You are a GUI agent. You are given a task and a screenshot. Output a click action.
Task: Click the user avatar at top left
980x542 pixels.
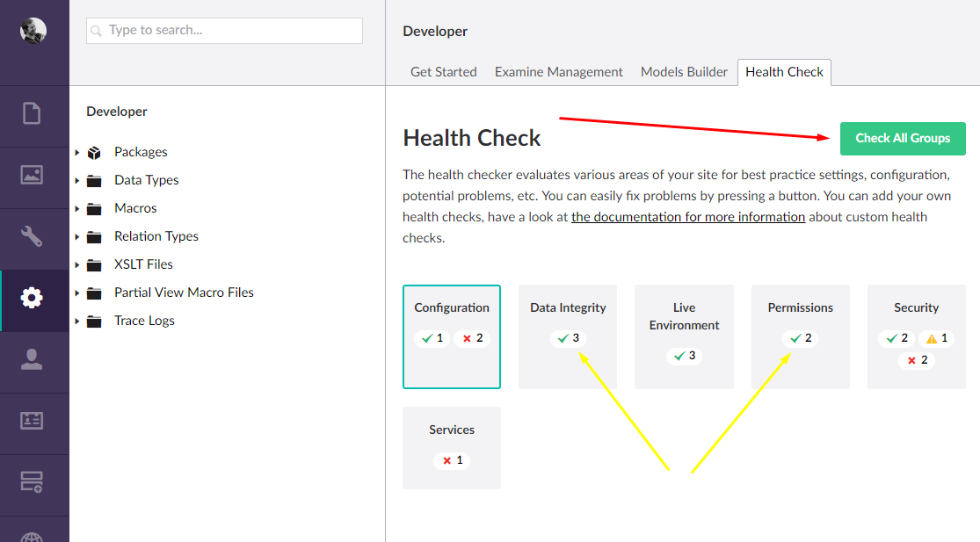point(33,31)
